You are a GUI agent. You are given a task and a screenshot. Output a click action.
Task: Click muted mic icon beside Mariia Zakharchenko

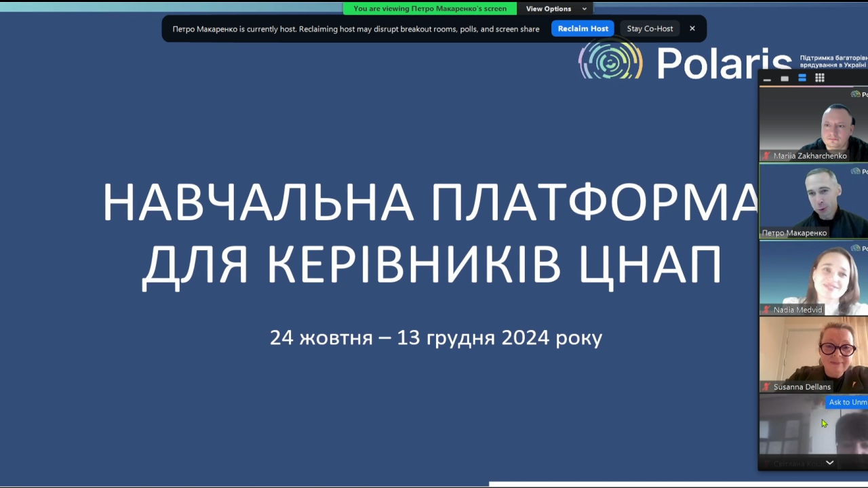(x=767, y=156)
